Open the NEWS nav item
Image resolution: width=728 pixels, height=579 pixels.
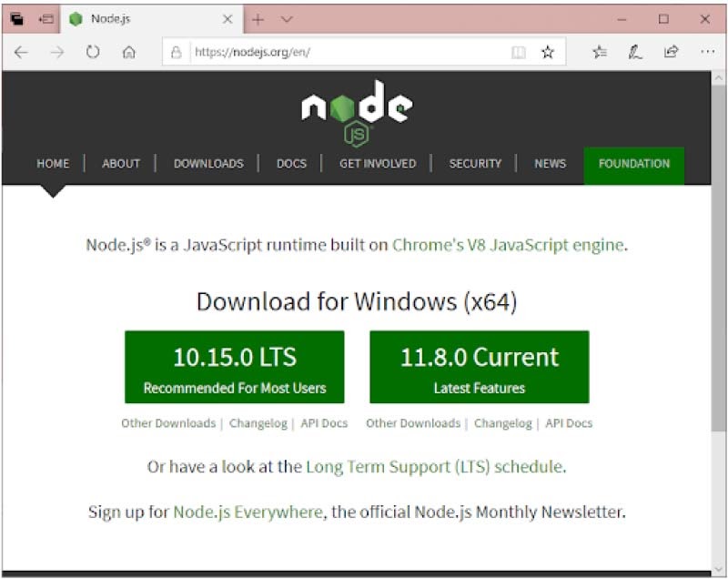pos(551,164)
